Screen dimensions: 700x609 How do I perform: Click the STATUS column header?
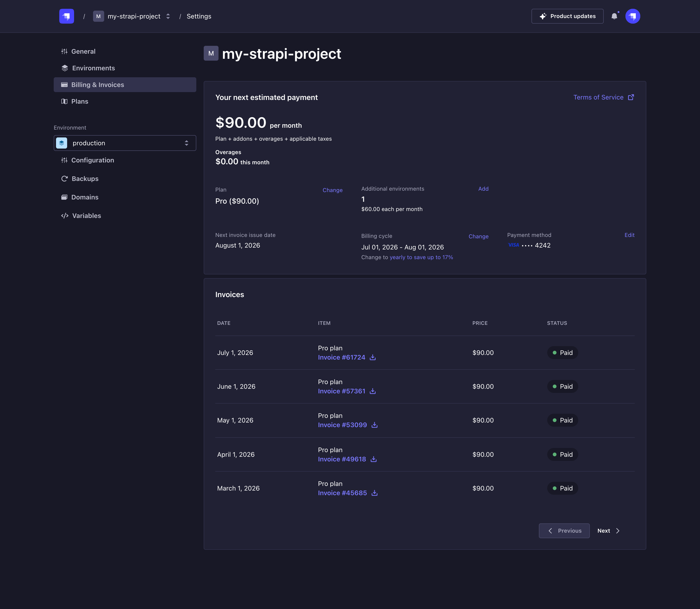point(557,323)
